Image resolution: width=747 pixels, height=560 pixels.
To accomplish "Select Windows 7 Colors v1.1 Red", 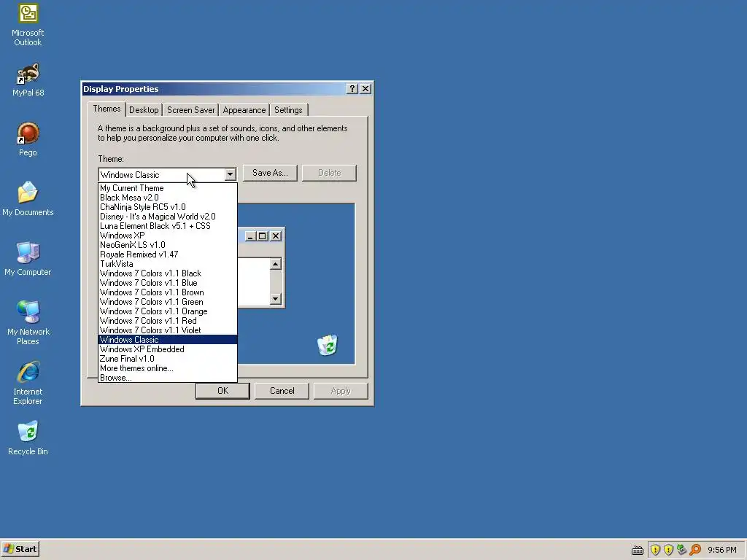I will (168, 321).
